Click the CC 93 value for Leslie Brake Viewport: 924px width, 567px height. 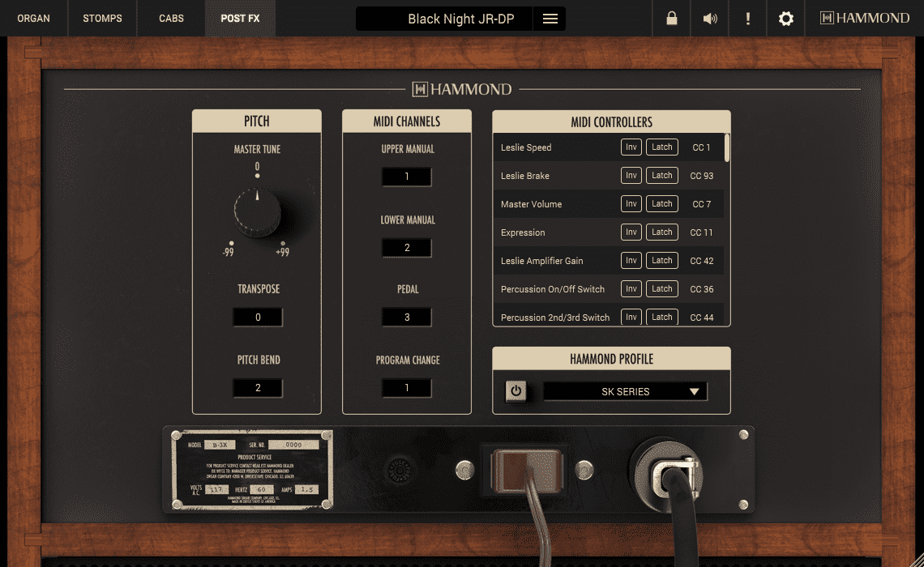pos(701,176)
